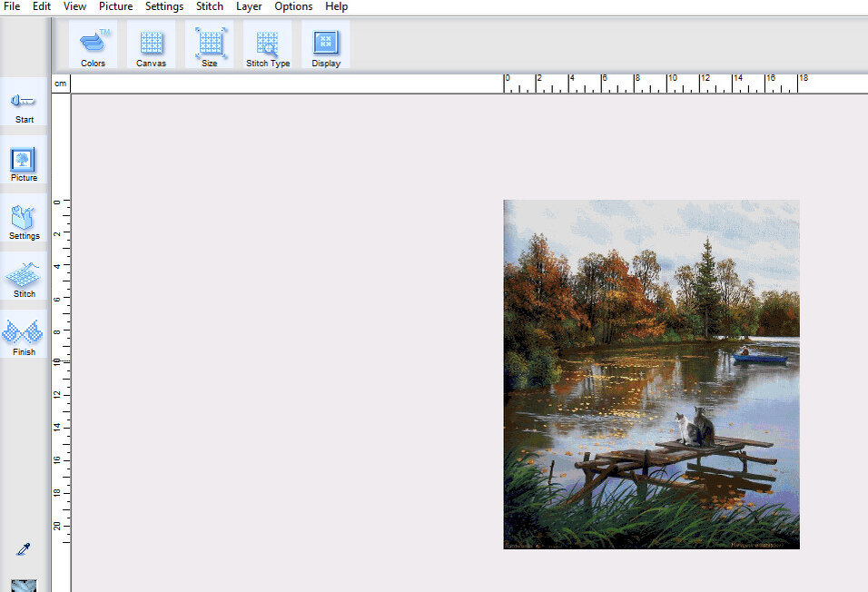Select the eyedropper color picker tool
This screenshot has height=592, width=868.
point(24,548)
